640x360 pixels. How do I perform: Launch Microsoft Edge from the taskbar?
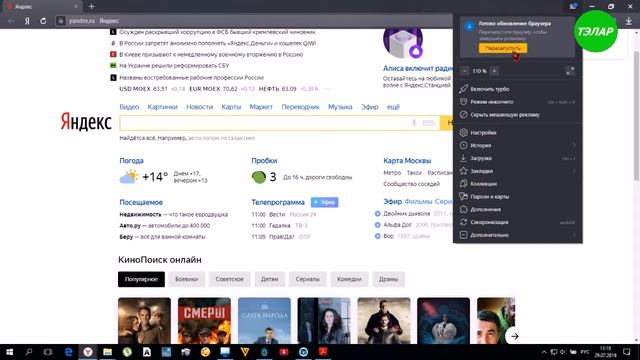click(68, 352)
